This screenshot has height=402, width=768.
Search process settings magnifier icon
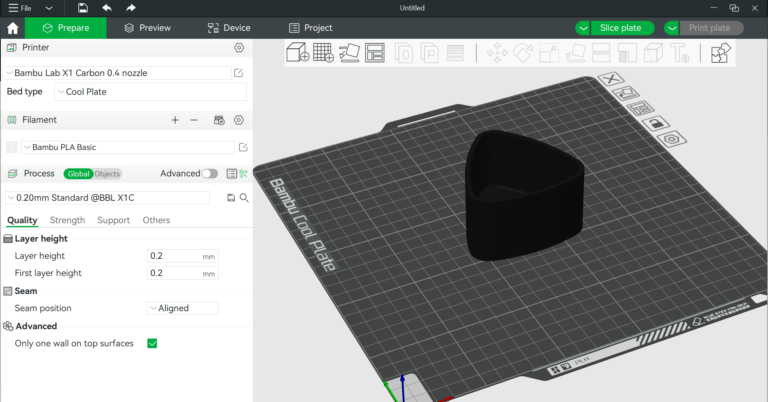coord(244,198)
